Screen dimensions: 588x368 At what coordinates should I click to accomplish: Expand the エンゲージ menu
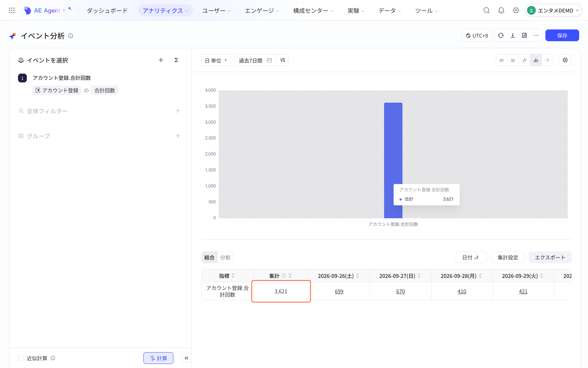coord(262,10)
